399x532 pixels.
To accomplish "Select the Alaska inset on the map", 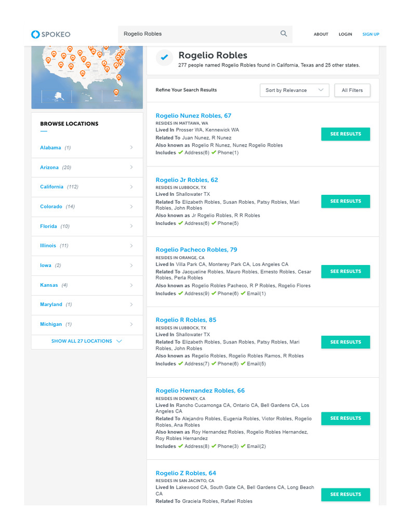I will (x=57, y=96).
